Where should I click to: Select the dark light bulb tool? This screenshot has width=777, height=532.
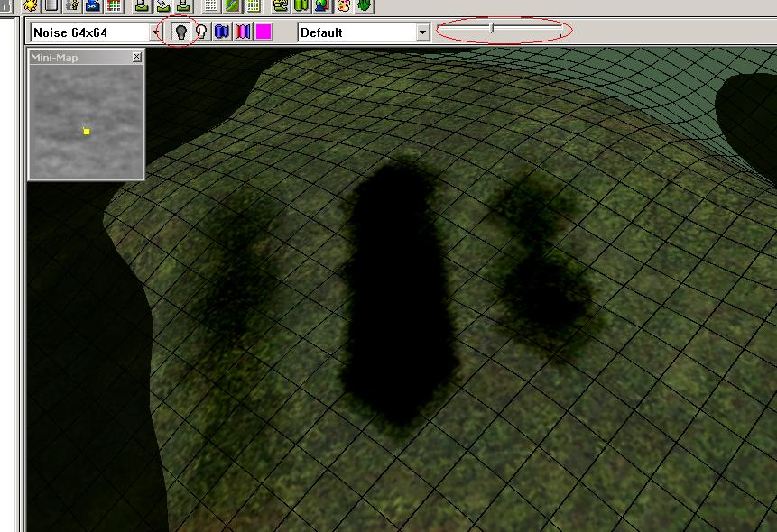pyautogui.click(x=180, y=32)
